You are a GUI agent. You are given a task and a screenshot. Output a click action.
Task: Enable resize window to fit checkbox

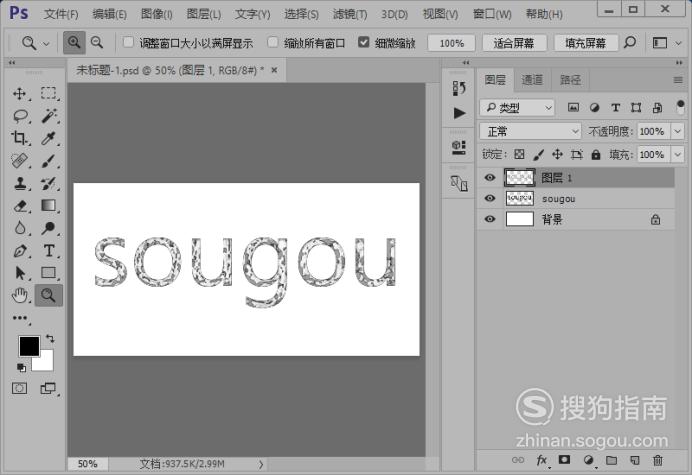click(128, 42)
